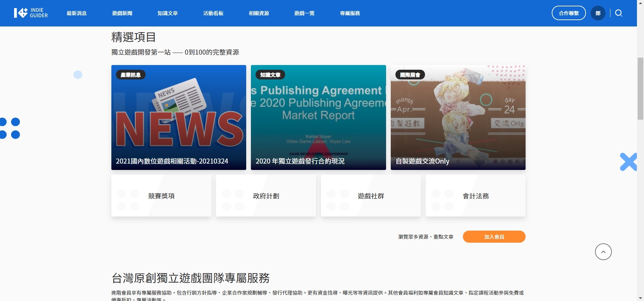This screenshot has height=301, width=644.
Task: Open 相關資源 navigation item
Action: [x=259, y=13]
